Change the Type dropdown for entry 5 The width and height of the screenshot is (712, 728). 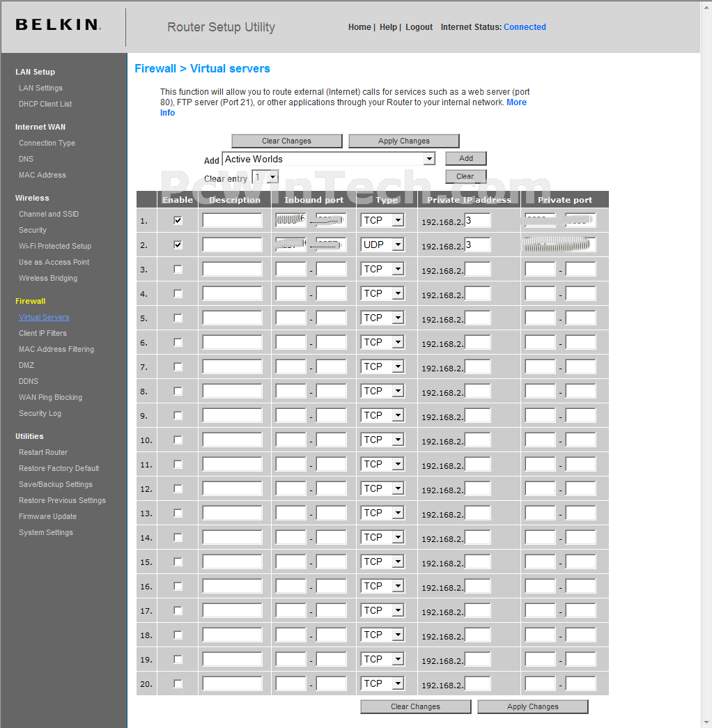pos(382,318)
